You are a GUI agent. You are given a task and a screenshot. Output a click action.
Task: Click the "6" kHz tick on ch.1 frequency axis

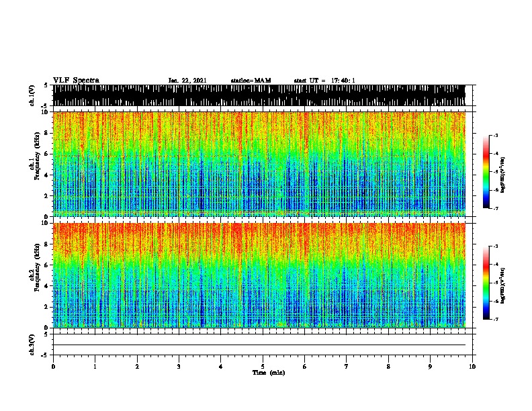pyautogui.click(x=47, y=154)
